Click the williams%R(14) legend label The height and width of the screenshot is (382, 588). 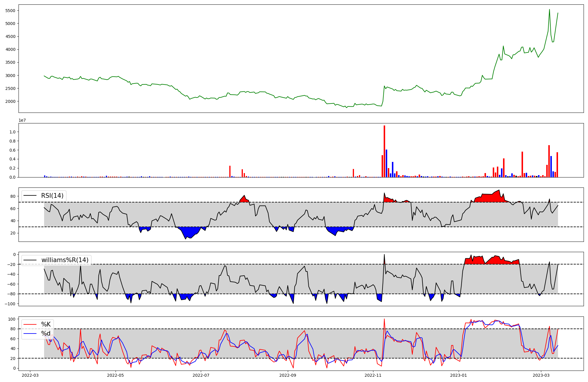65,260
